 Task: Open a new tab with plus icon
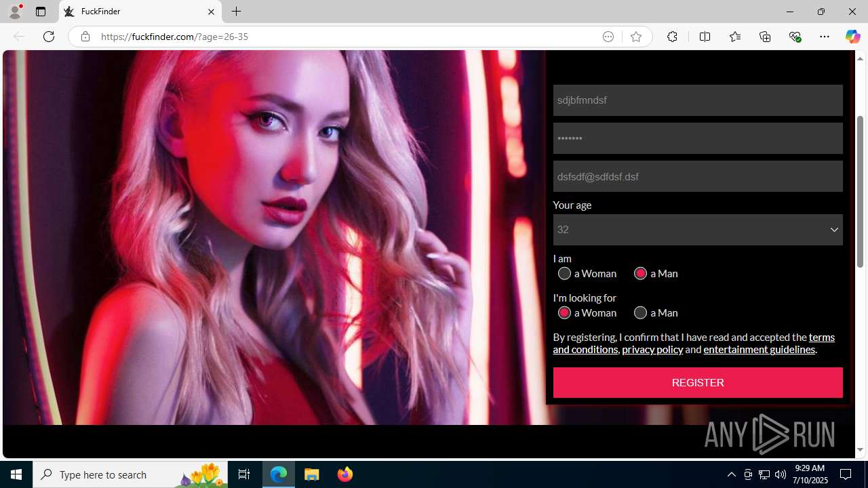pyautogui.click(x=236, y=12)
